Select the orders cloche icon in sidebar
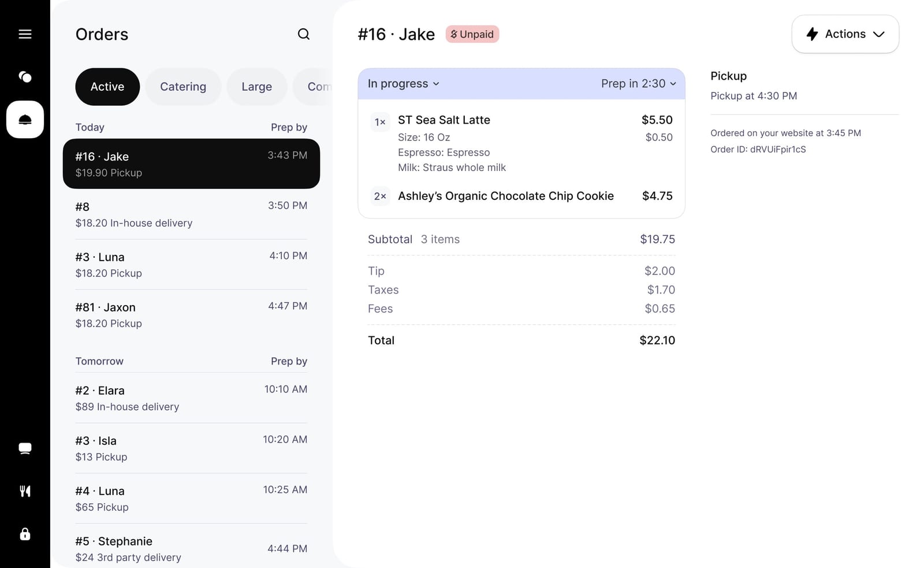The width and height of the screenshot is (924, 568). click(25, 120)
